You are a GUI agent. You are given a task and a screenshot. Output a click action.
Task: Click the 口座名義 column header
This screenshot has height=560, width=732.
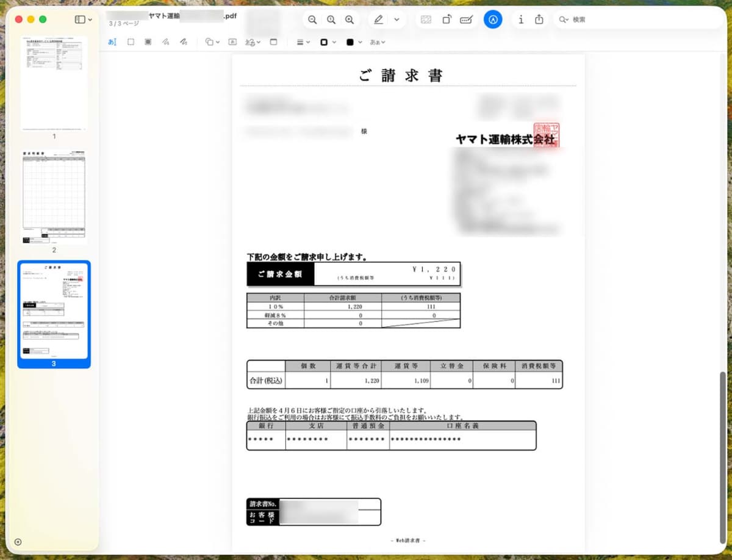(462, 426)
